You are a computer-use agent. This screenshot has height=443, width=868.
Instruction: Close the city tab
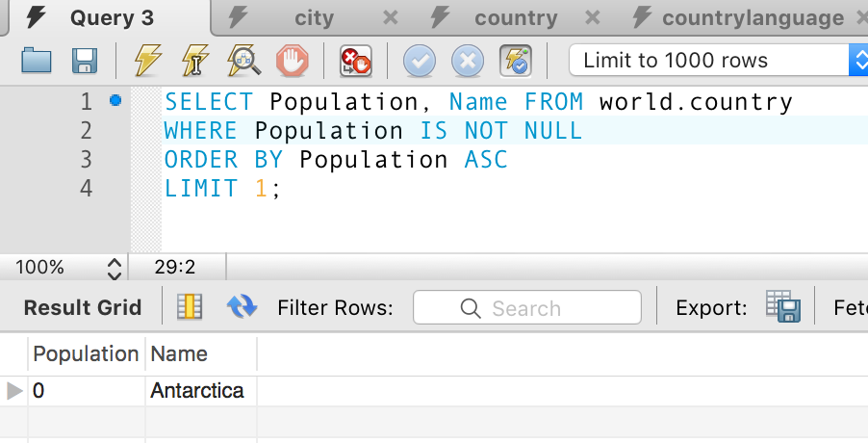click(391, 18)
